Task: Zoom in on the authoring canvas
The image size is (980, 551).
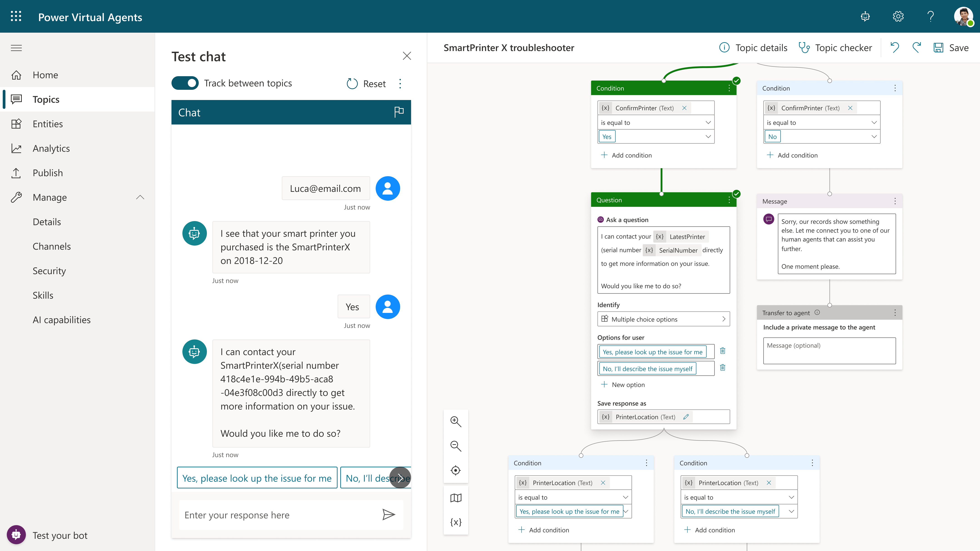Action: point(455,421)
